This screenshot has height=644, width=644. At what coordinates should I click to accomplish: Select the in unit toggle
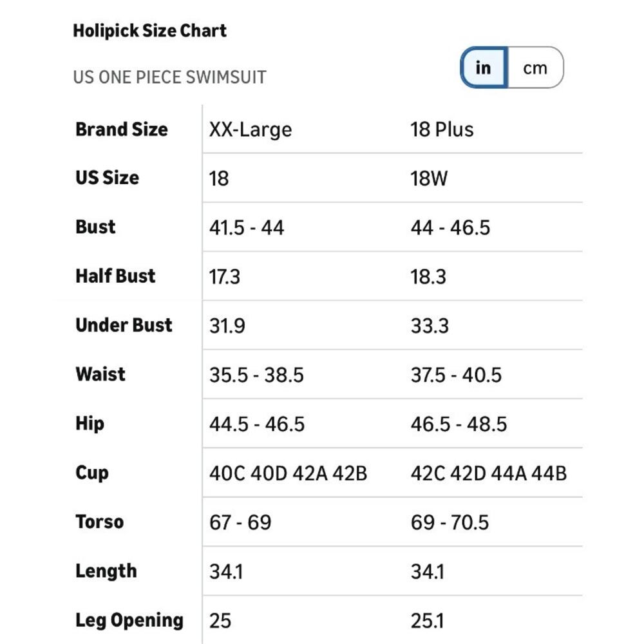tap(484, 68)
